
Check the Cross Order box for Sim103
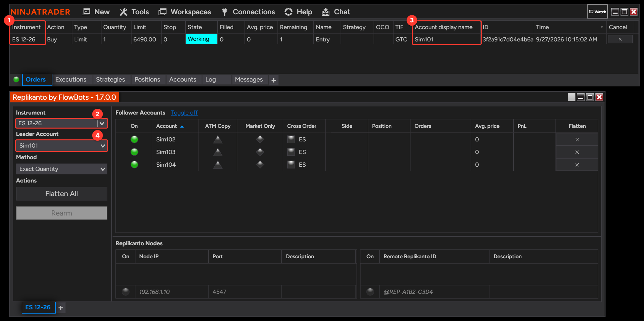[x=291, y=152]
